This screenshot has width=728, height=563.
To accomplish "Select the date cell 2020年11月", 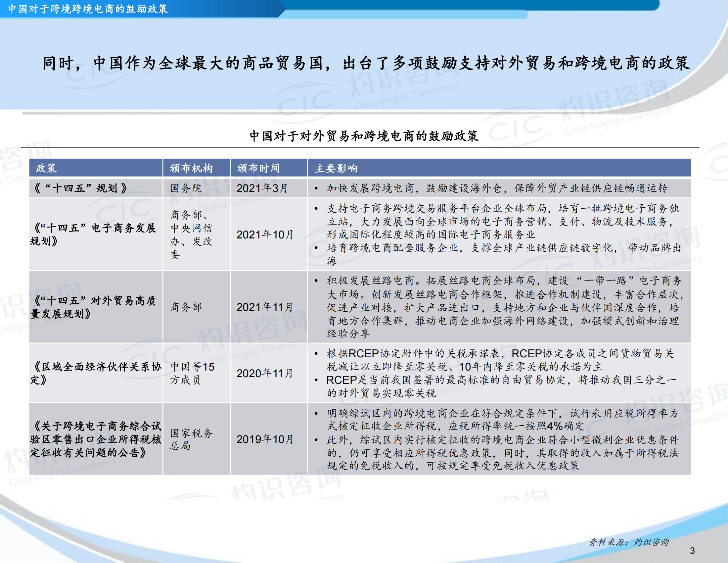I will point(269,373).
